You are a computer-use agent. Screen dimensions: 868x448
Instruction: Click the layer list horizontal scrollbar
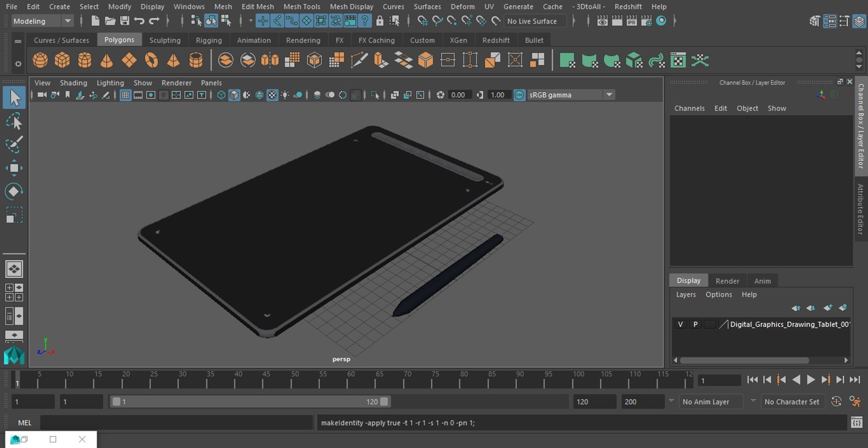click(x=744, y=360)
